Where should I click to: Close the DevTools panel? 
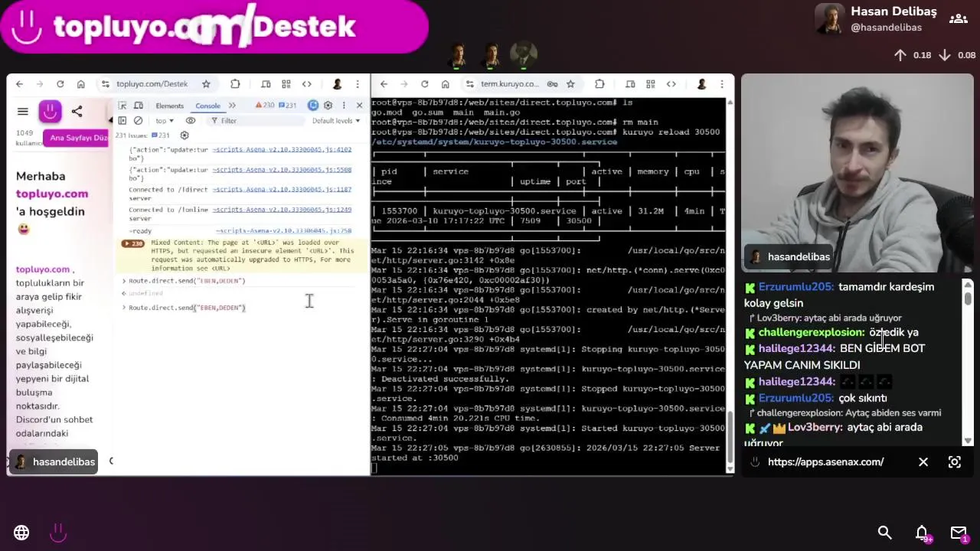[x=359, y=106]
